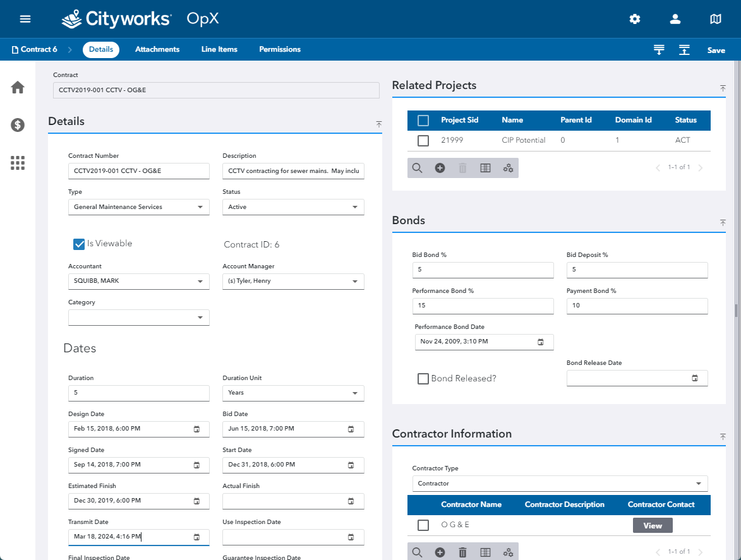Open Bond Release Date calendar picker
The image size is (741, 560).
(x=695, y=378)
